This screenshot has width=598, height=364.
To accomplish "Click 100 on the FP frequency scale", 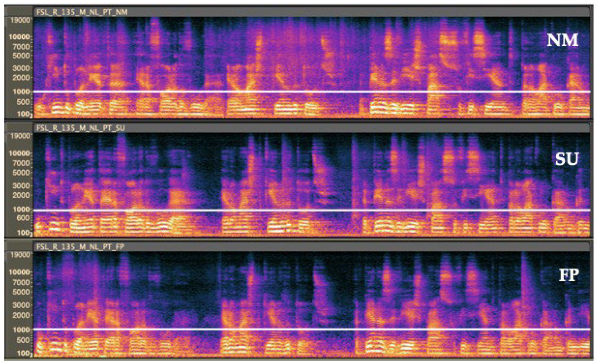I will 24,353.
